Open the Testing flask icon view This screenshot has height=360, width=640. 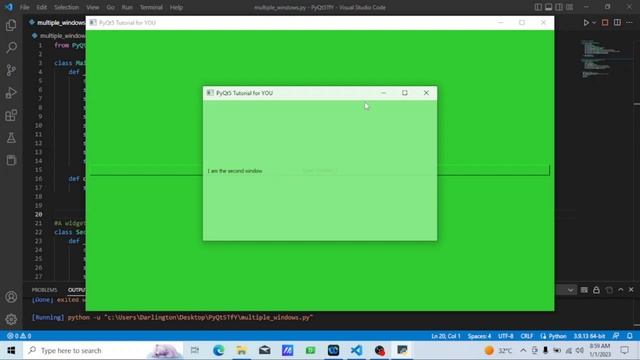click(11, 138)
